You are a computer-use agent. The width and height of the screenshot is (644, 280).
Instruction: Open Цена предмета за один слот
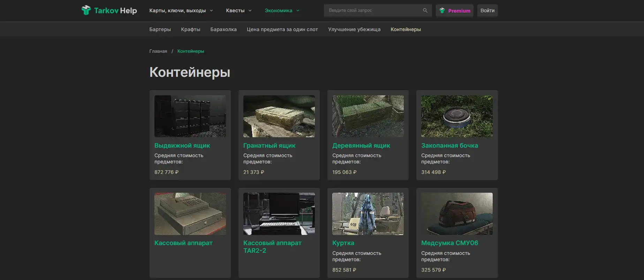tap(282, 29)
